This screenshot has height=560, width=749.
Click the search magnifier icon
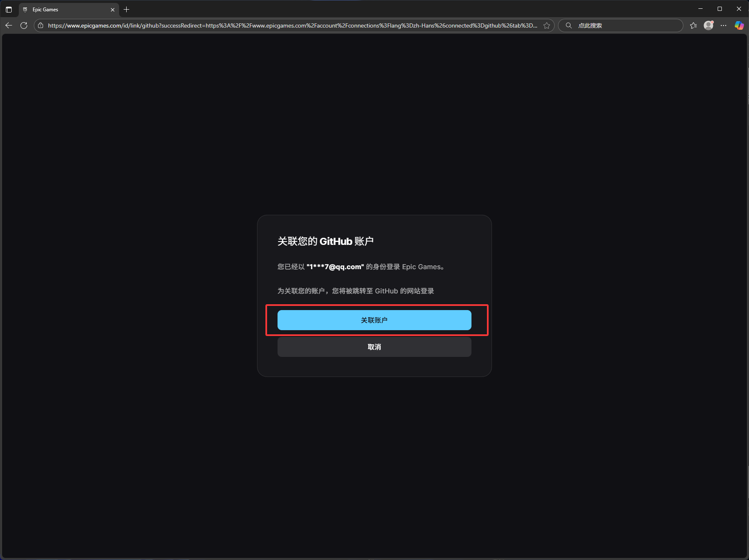(x=568, y=25)
